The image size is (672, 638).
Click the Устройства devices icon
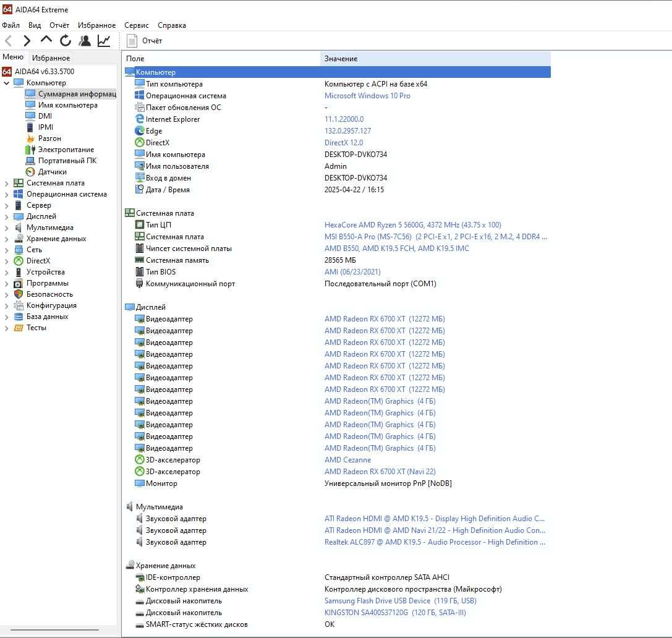coord(19,272)
